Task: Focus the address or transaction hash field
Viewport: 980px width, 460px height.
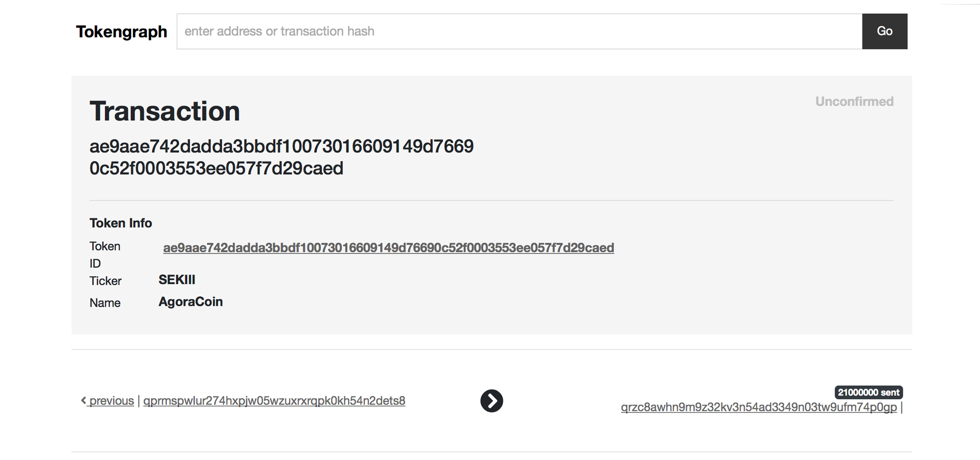Action: pos(519,31)
